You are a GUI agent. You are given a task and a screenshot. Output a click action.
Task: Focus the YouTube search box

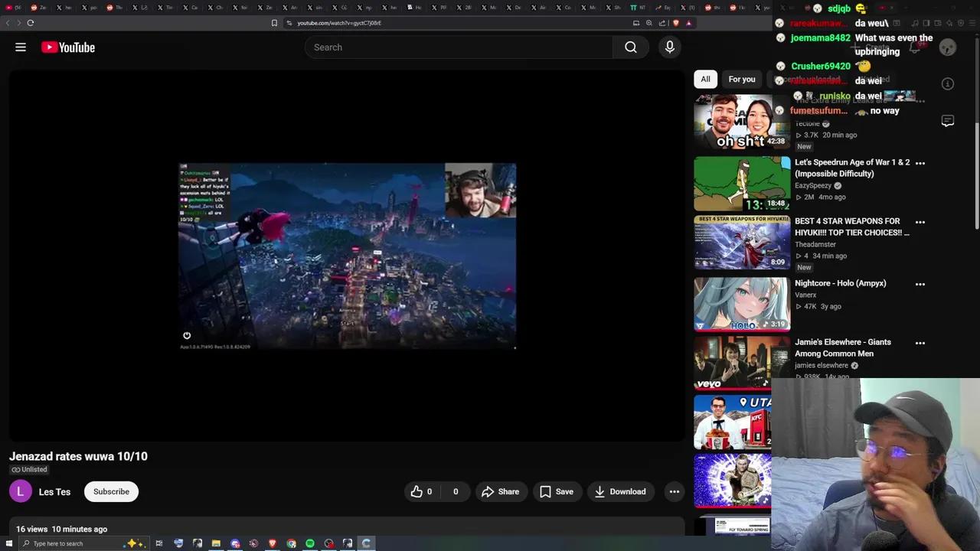pyautogui.click(x=459, y=47)
